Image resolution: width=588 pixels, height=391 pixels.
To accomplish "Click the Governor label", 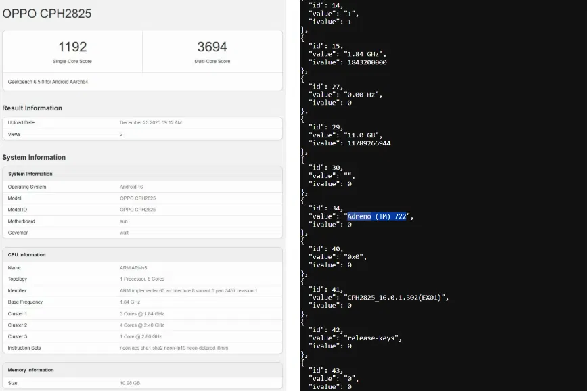I will coord(18,233).
